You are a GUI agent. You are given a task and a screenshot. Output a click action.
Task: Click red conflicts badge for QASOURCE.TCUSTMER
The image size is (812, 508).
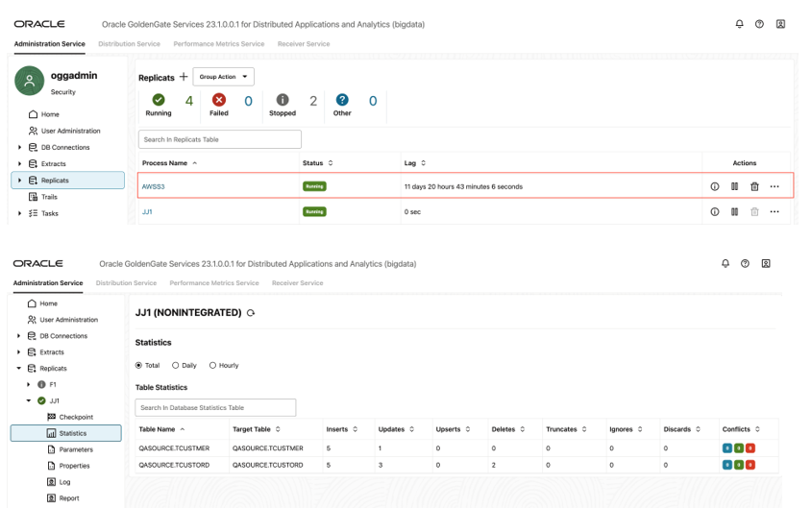pyautogui.click(x=750, y=448)
